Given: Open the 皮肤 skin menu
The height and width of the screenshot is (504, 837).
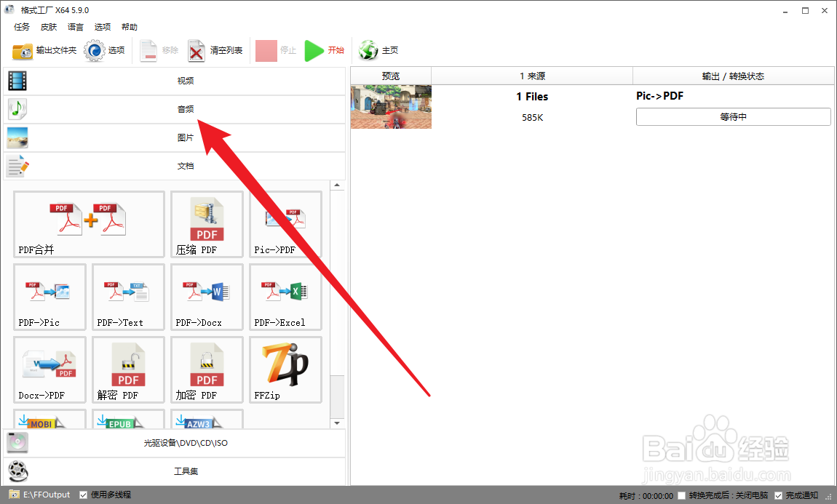Looking at the screenshot, I should click(49, 27).
